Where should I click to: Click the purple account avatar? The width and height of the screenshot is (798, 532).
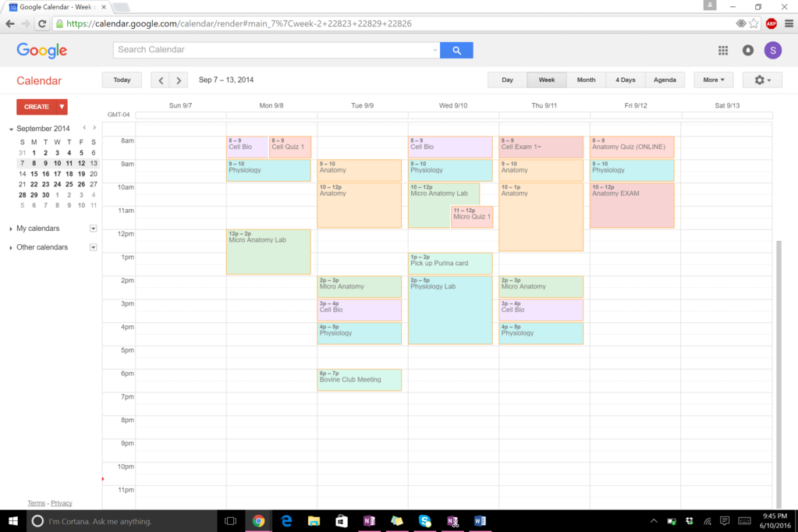click(772, 50)
